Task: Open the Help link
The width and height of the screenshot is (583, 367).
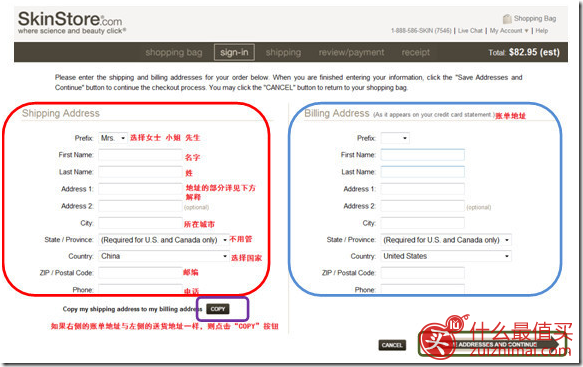Action: 541,30
